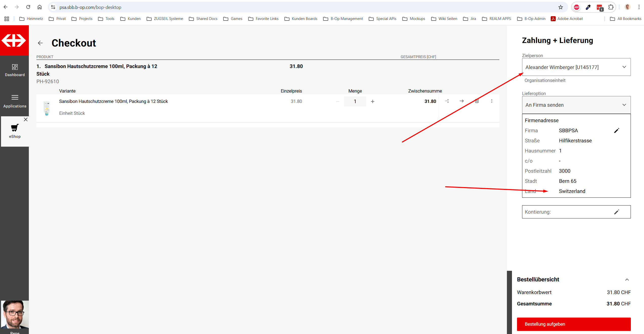Click the Sansibon product thumbnail
The width and height of the screenshot is (644, 334).
coord(47,108)
